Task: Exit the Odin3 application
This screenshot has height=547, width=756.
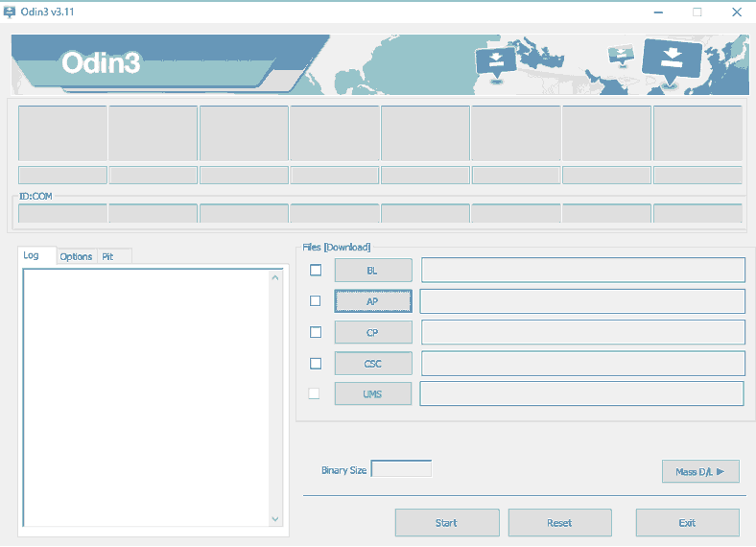Action: coord(688,523)
